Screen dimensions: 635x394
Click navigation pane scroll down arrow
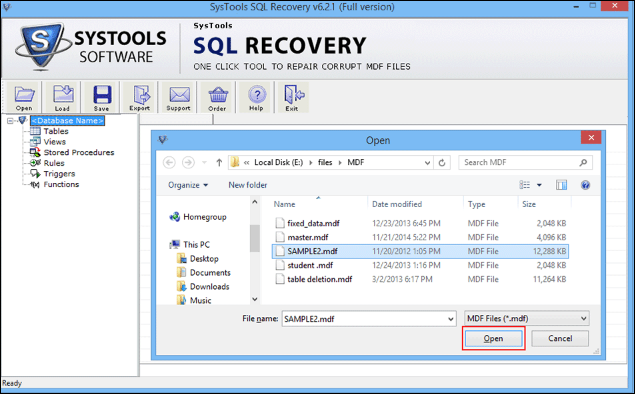pos(255,299)
